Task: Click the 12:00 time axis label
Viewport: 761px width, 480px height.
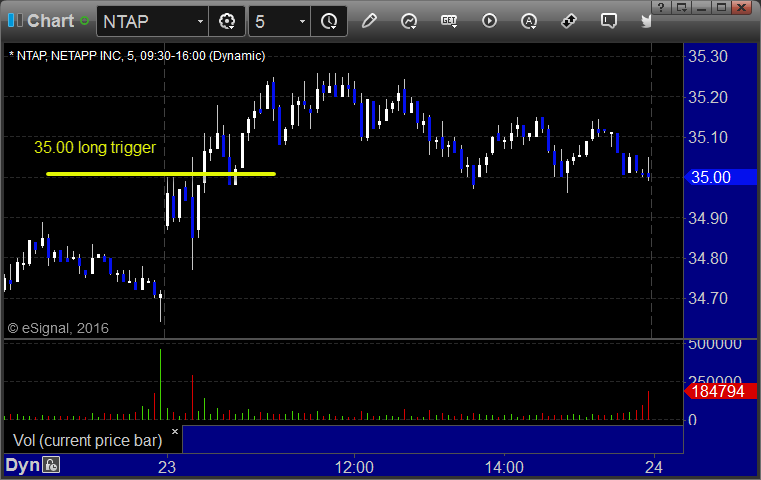Action: tap(354, 467)
